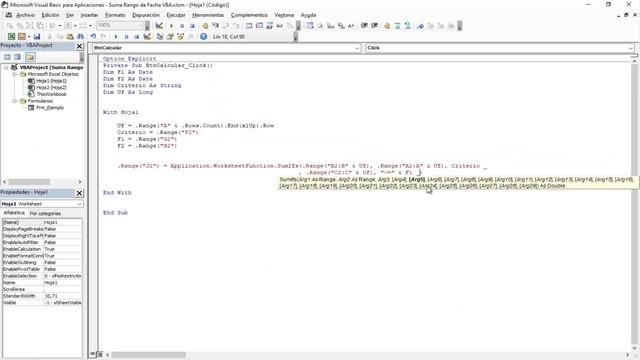Open the Project Explorer from the Standard toolbar
Screen dimensions: 640x360
coord(159,37)
